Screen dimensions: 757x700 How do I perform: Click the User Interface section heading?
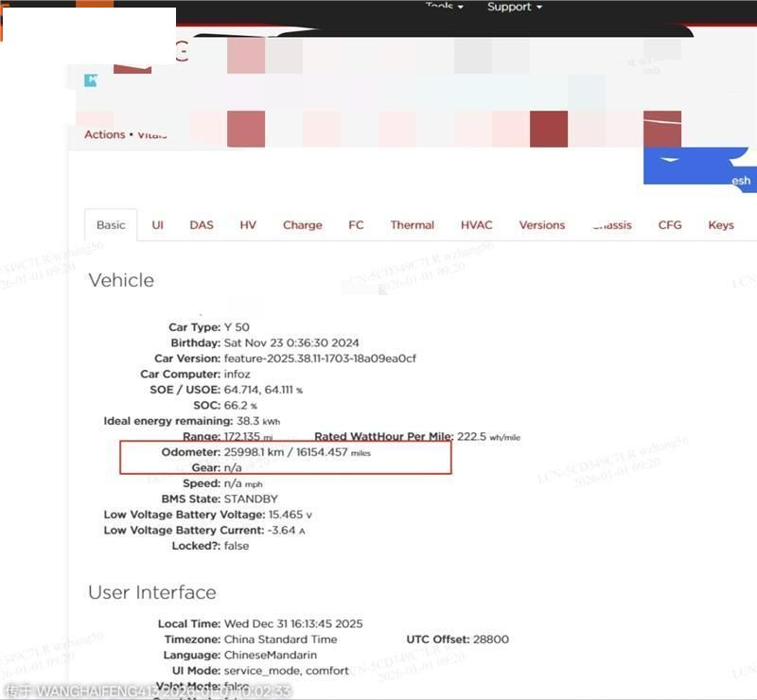click(152, 592)
